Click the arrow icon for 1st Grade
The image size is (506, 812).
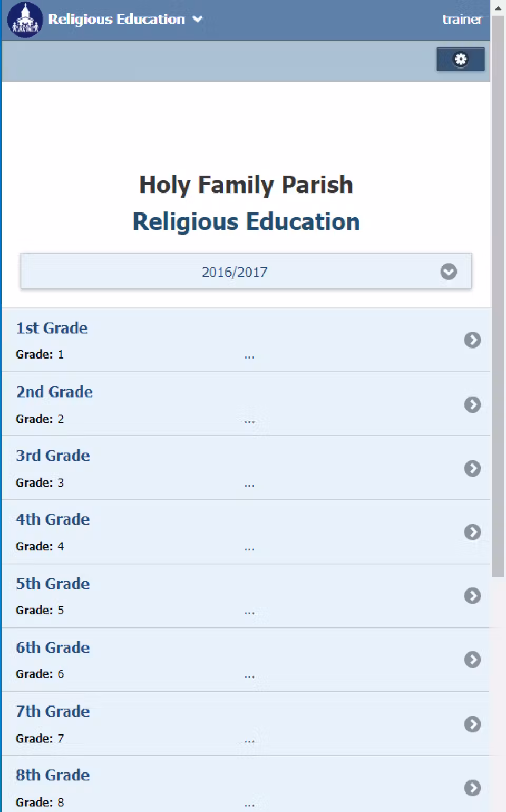[472, 340]
